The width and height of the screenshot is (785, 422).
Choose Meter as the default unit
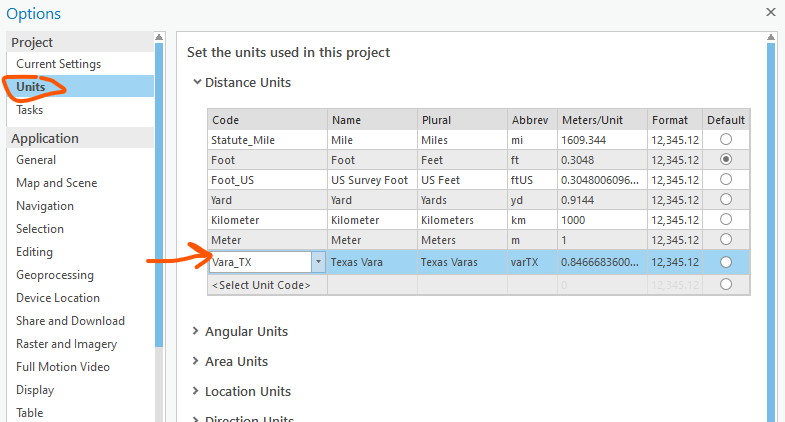pos(726,240)
